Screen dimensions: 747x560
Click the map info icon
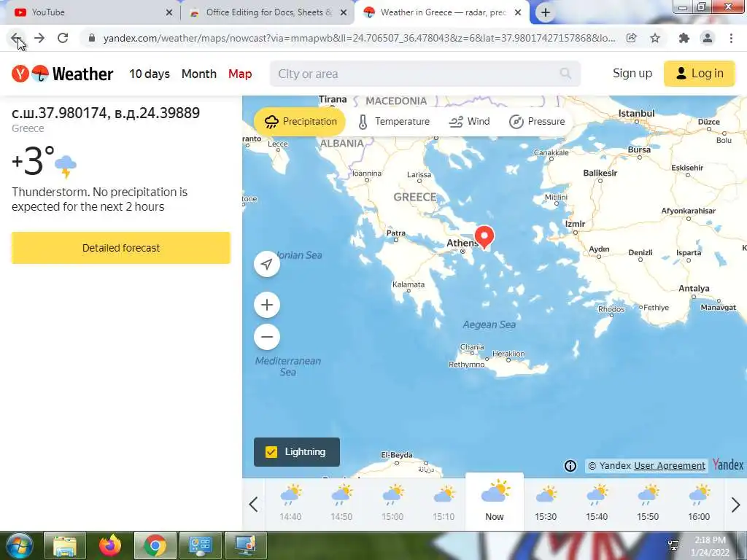click(x=570, y=466)
